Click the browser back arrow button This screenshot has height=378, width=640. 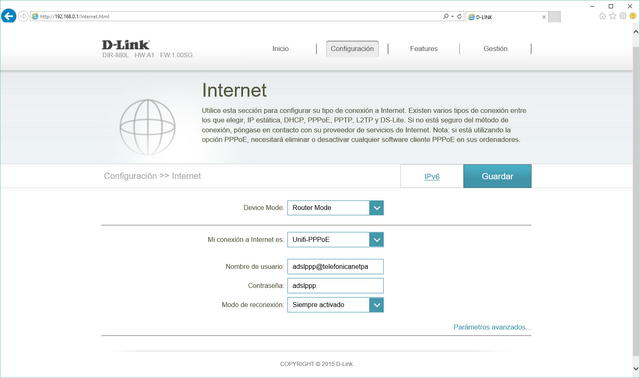point(9,16)
